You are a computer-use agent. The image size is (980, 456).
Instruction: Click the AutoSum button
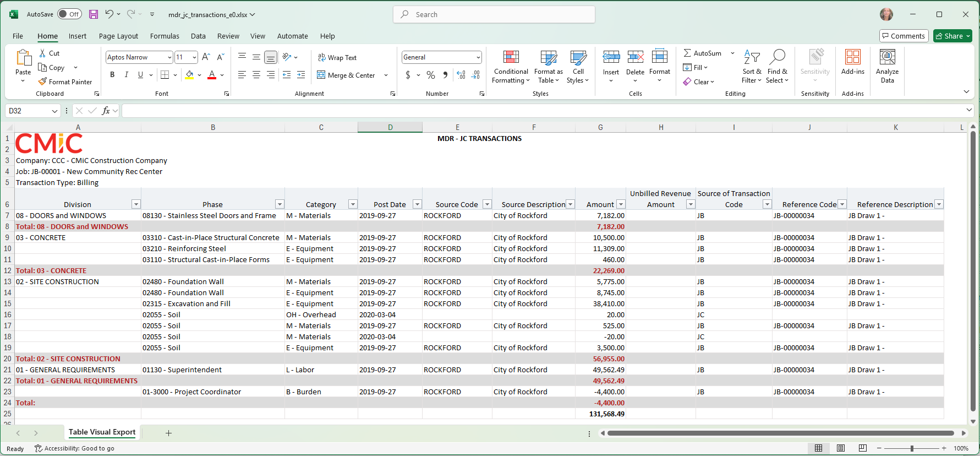point(703,53)
